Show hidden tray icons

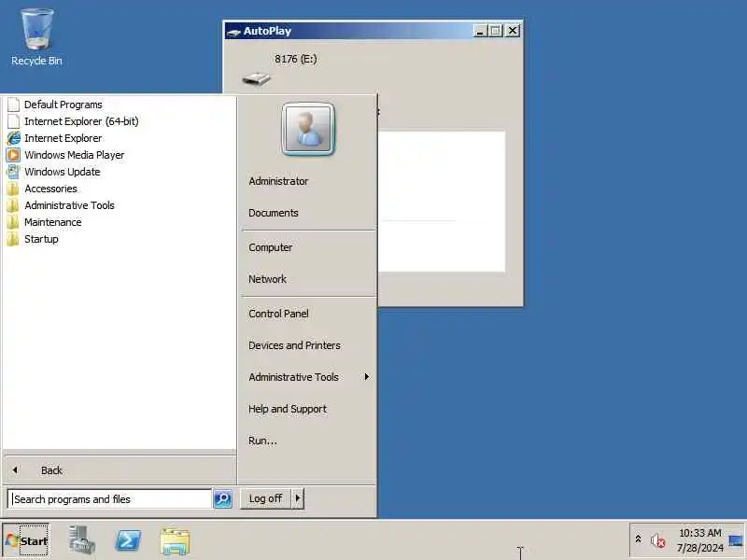pos(639,539)
